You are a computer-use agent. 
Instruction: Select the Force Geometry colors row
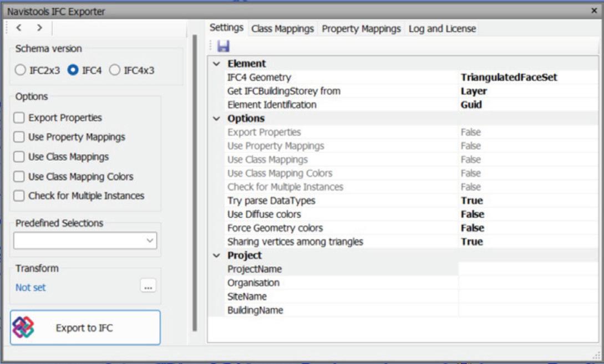[x=411, y=228]
